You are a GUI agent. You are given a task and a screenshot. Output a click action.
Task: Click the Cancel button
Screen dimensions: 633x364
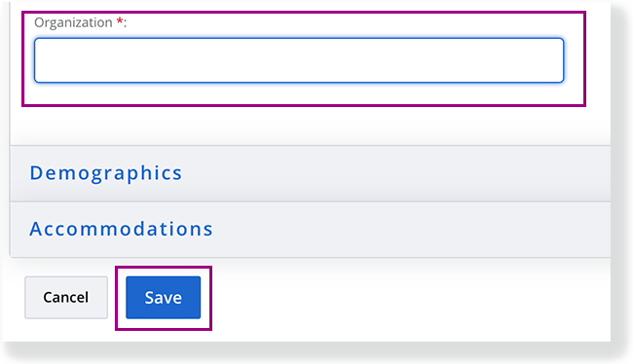[x=66, y=298]
